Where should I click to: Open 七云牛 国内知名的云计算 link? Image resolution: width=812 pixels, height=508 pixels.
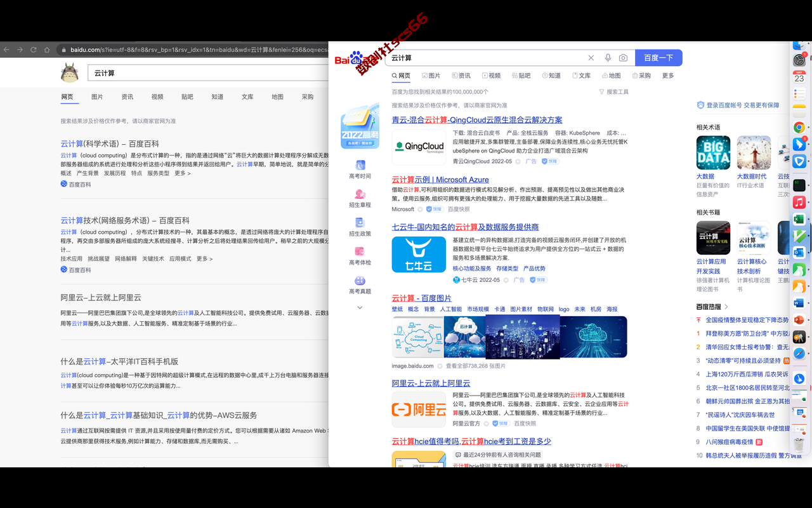pos(466,227)
